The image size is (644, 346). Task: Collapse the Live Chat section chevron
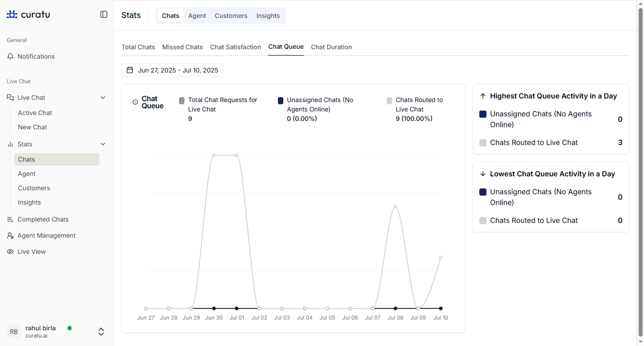coord(103,98)
